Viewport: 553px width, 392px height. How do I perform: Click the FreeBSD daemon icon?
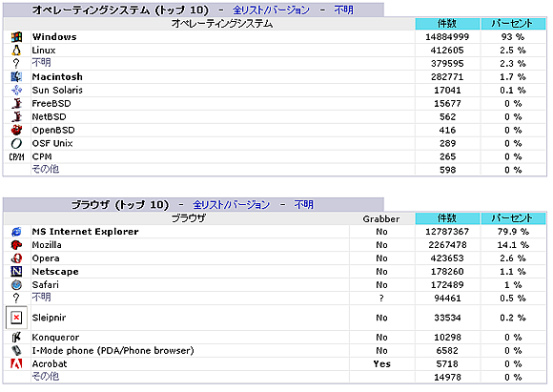pyautogui.click(x=16, y=103)
